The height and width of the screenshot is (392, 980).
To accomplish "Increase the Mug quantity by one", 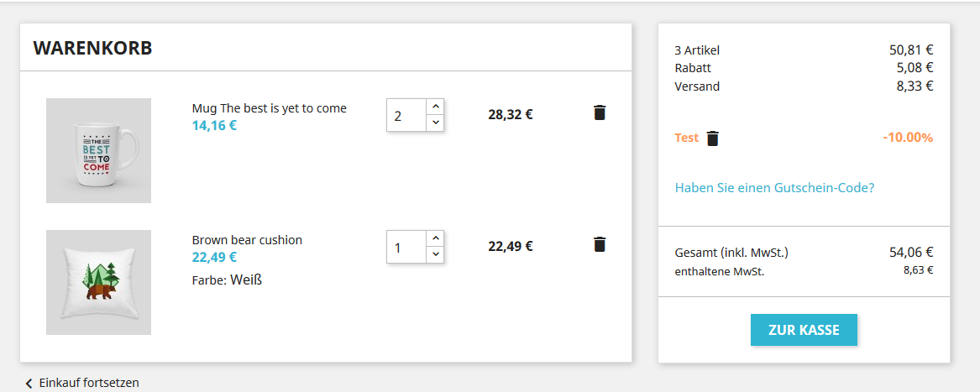I will (435, 107).
